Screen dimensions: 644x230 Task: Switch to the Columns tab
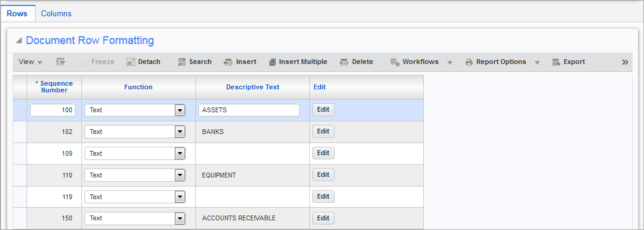point(56,13)
